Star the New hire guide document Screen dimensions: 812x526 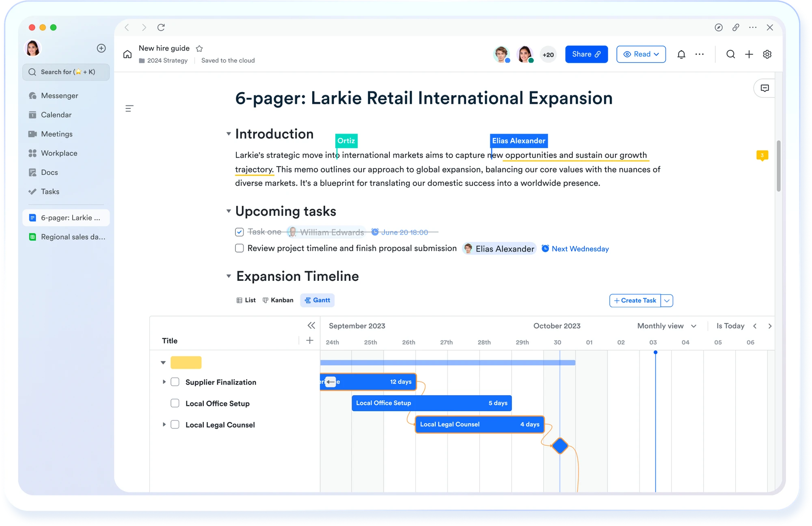(199, 49)
